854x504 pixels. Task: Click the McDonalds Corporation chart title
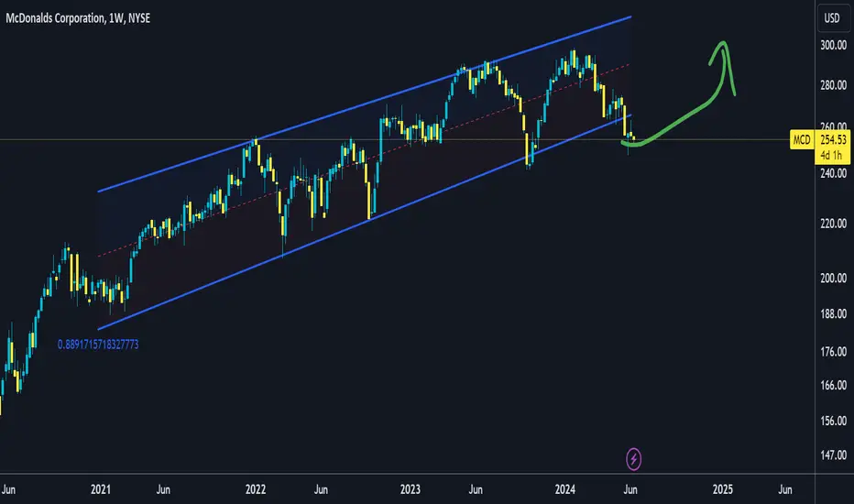click(x=77, y=18)
